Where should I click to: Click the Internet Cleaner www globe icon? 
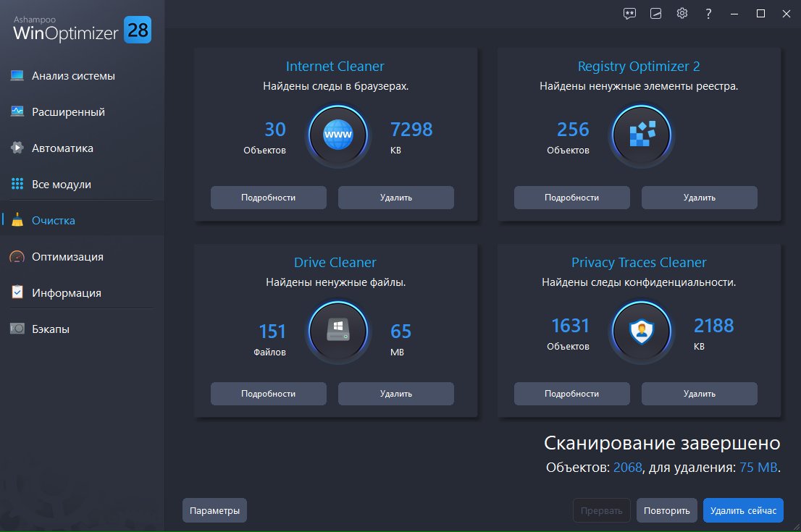337,135
